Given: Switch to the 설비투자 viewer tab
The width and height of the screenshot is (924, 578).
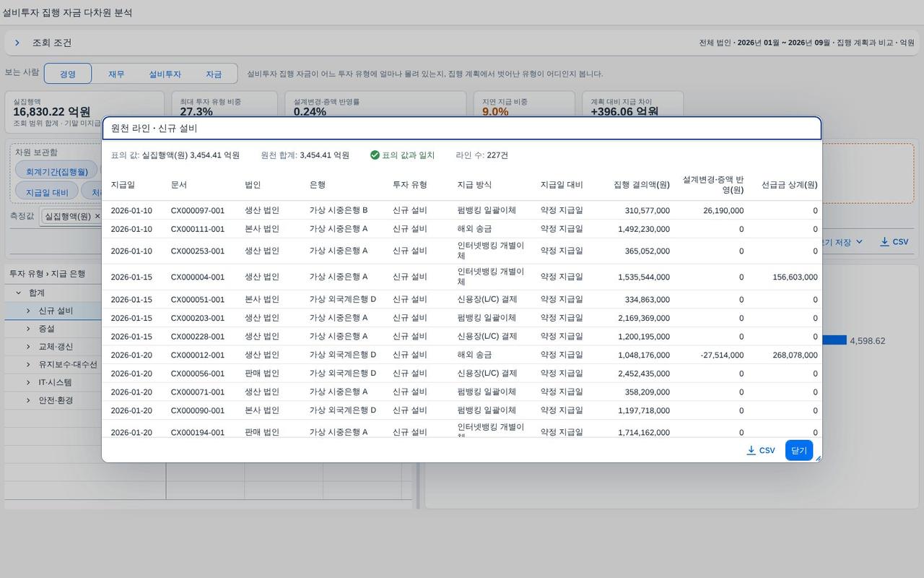Looking at the screenshot, I should [165, 74].
